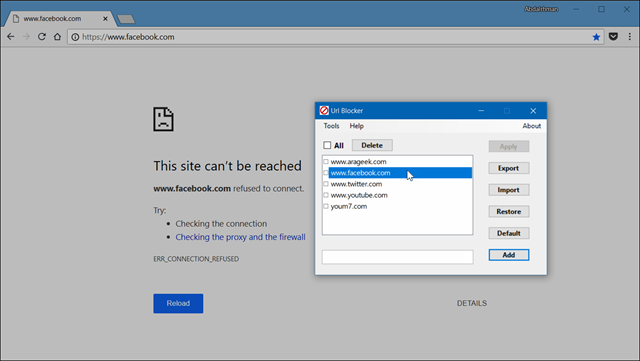Click the Abdalrhman profile button
640x361 pixels.
tap(541, 9)
